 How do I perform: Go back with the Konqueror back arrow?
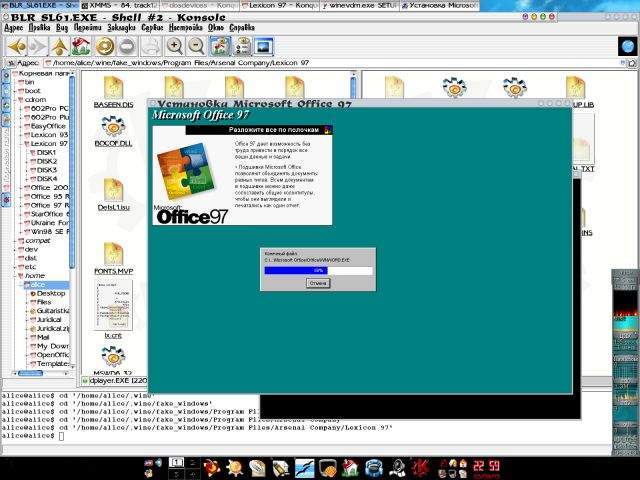click(17, 46)
